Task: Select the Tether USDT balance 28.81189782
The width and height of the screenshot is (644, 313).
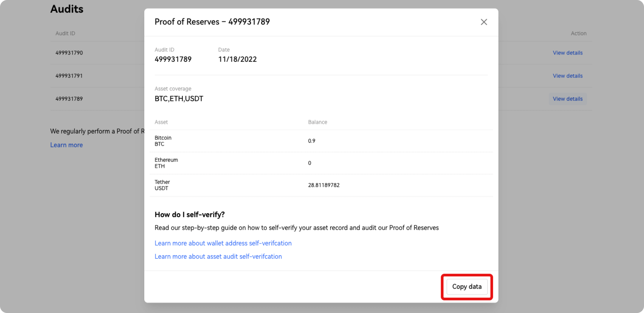Action: coord(324,185)
